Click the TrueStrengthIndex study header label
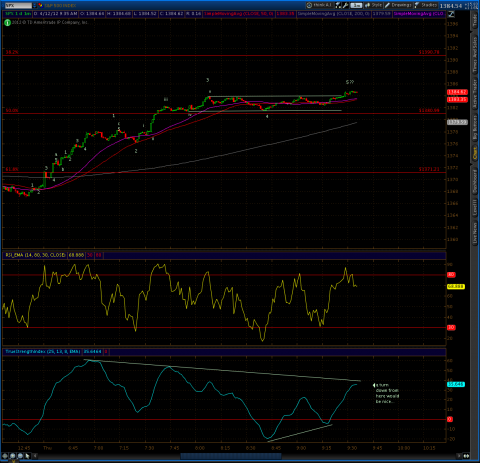The height and width of the screenshot is (463, 480). 43,352
